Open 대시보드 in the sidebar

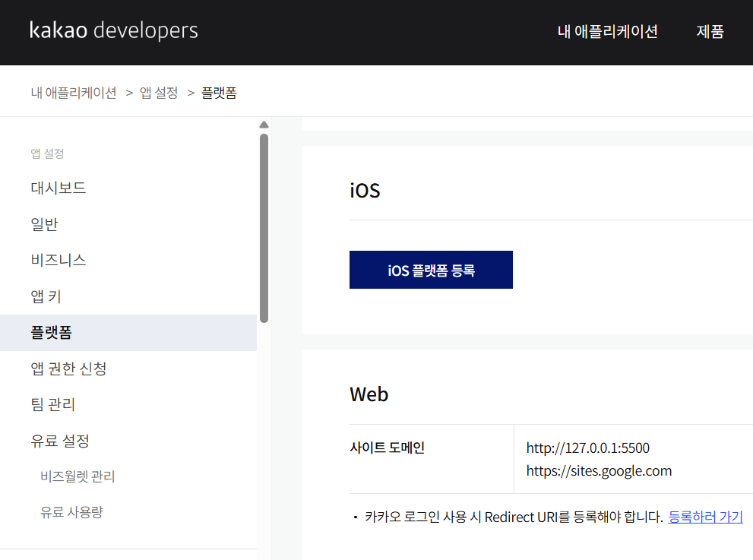(59, 188)
